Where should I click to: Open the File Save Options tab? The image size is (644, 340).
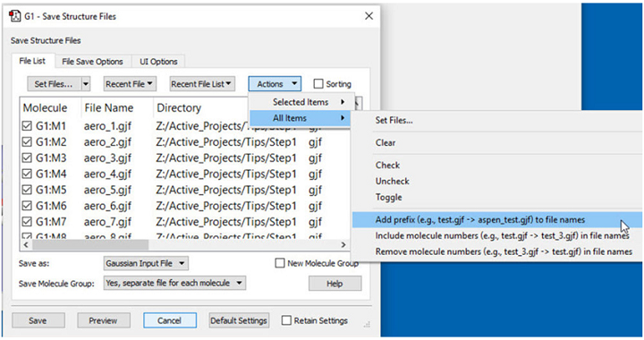(92, 62)
